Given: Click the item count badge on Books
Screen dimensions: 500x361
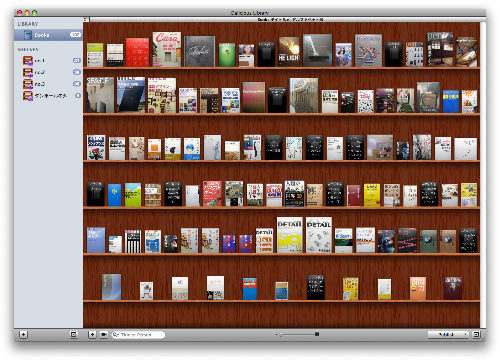Looking at the screenshot, I should tap(76, 35).
